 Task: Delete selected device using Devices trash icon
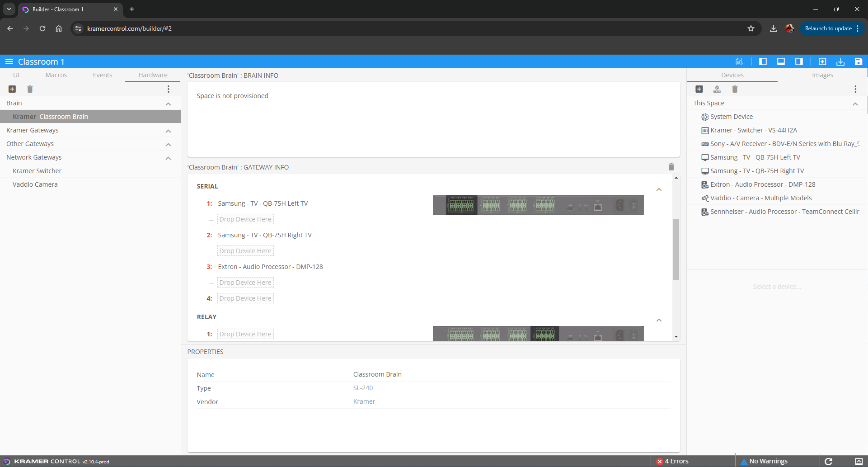click(735, 89)
